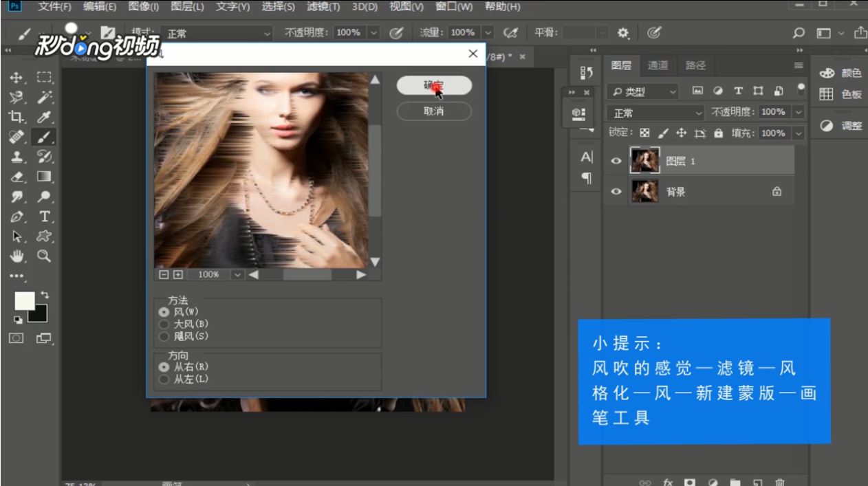Select the Dodge tool
The width and height of the screenshot is (868, 486).
point(45,197)
